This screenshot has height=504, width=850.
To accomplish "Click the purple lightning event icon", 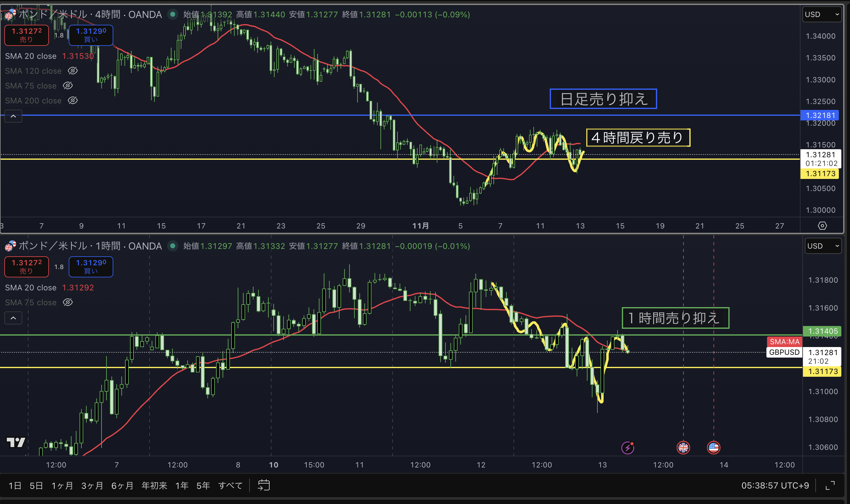I will click(627, 448).
